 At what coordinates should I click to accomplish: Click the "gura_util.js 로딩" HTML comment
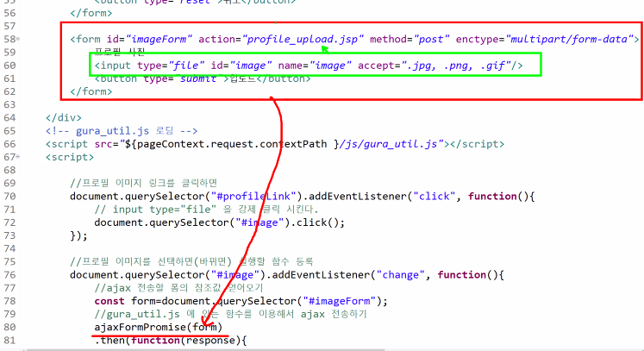pos(122,131)
